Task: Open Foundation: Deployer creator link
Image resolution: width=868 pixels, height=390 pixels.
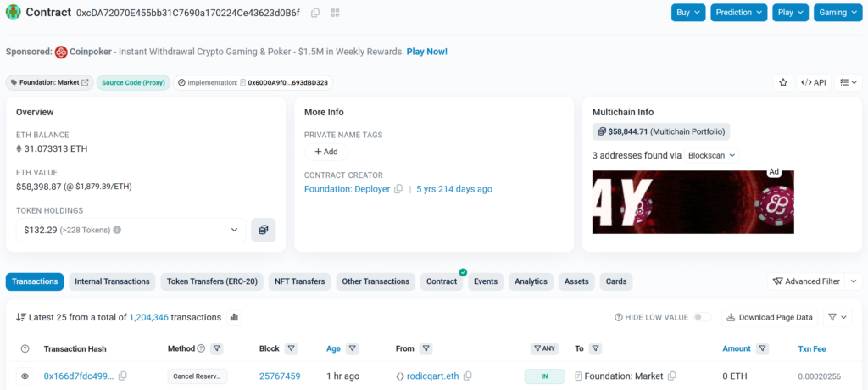Action: click(x=347, y=189)
